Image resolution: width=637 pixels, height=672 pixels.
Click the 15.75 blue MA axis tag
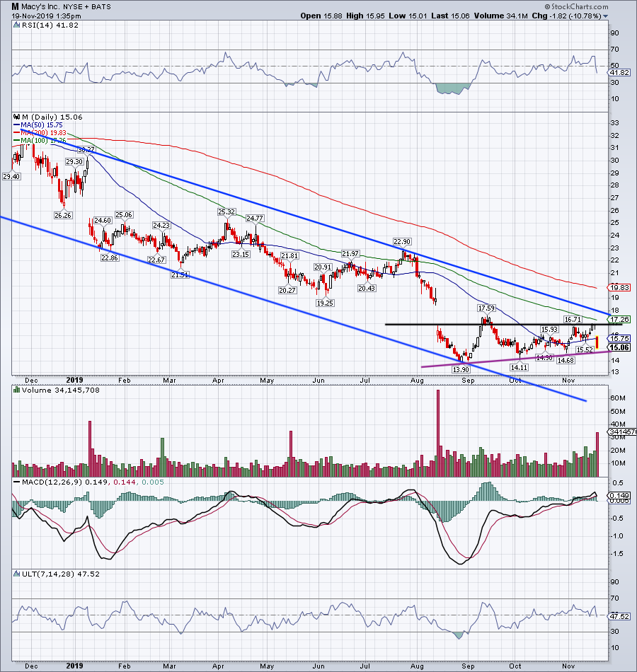pyautogui.click(x=619, y=339)
